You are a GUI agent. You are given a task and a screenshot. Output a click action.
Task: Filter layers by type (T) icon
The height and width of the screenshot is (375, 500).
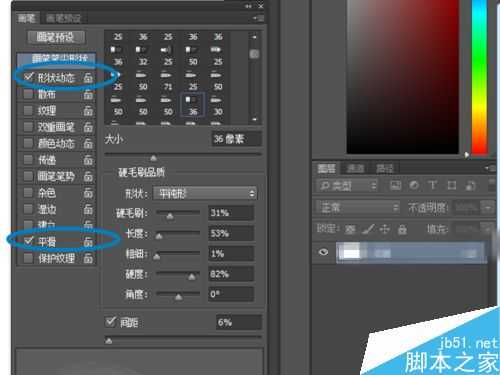[x=433, y=185]
